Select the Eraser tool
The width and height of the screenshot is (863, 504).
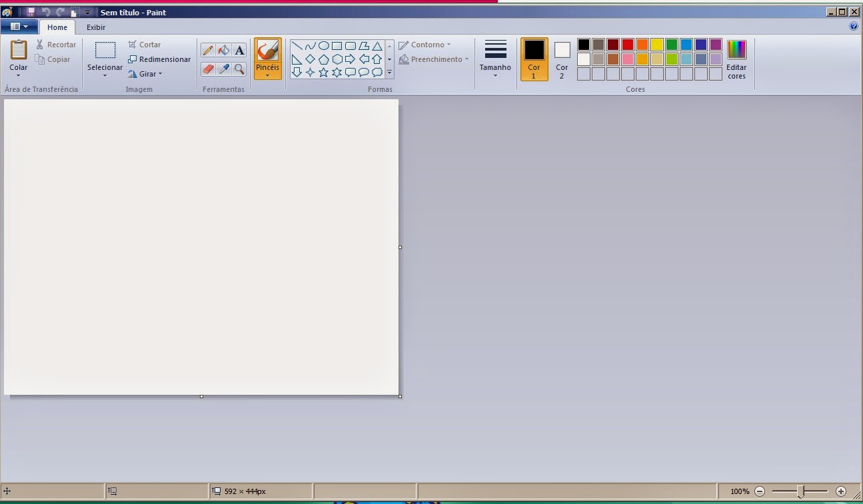pyautogui.click(x=209, y=69)
